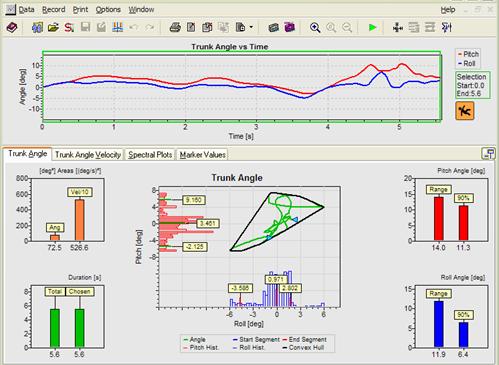The height and width of the screenshot is (365, 499).
Task: Click the -2.125 pitch value label
Action: (x=195, y=247)
